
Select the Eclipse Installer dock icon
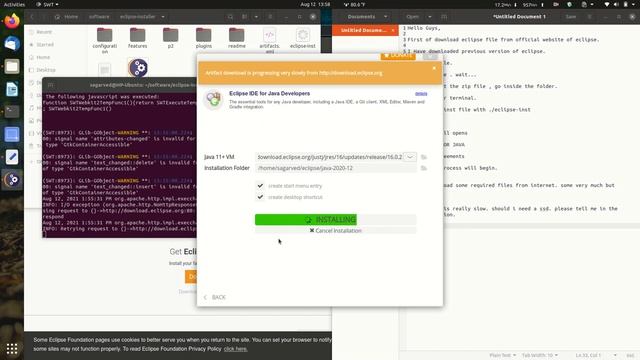point(12,180)
